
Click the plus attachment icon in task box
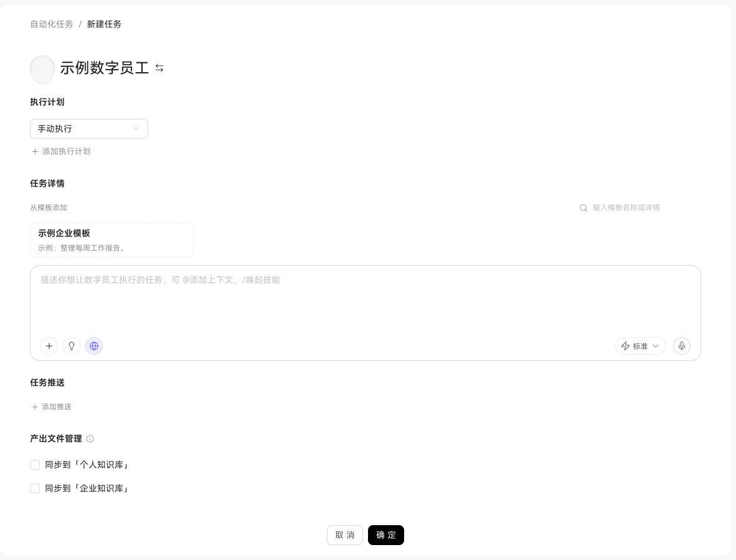point(49,346)
